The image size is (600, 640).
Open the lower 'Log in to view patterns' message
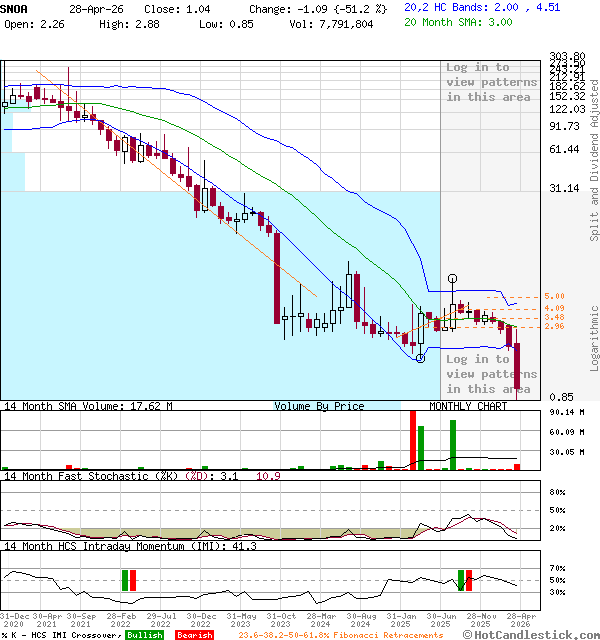pos(491,373)
